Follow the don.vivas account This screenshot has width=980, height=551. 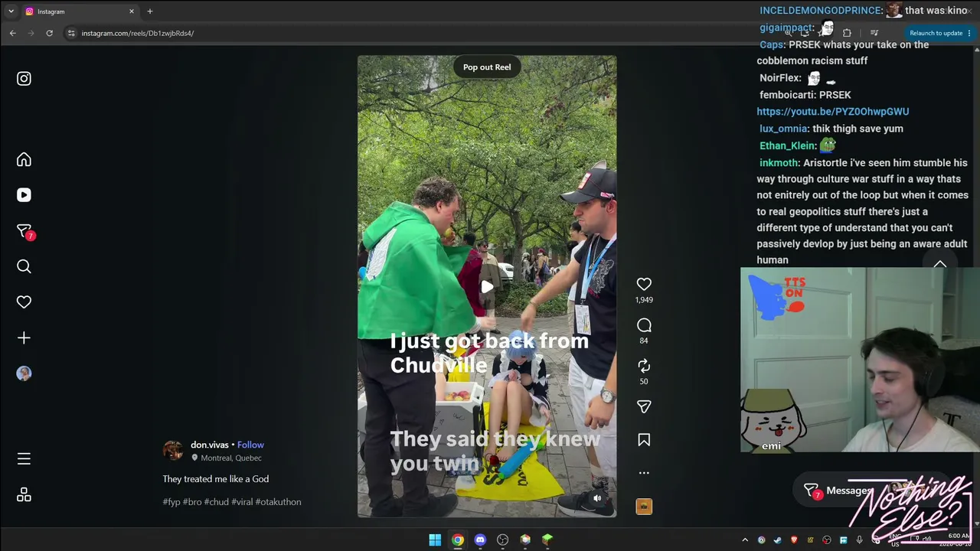(x=250, y=445)
